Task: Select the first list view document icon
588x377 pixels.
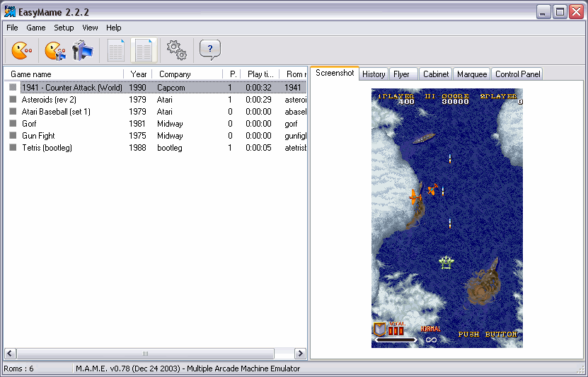Action: (x=116, y=50)
